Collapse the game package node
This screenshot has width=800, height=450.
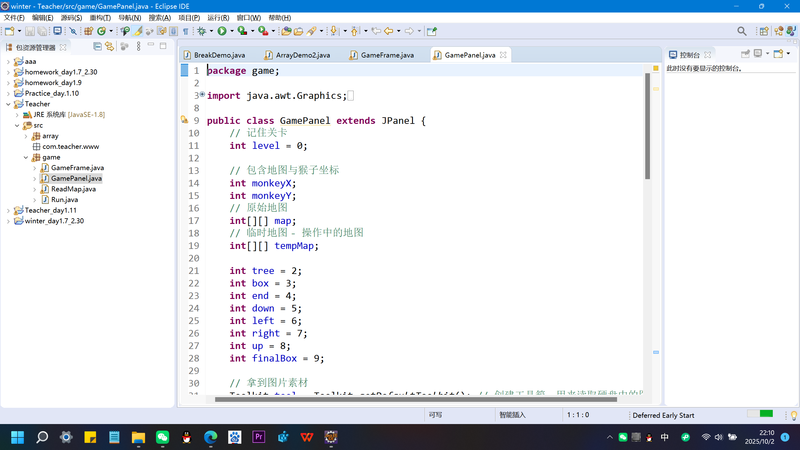tap(26, 157)
